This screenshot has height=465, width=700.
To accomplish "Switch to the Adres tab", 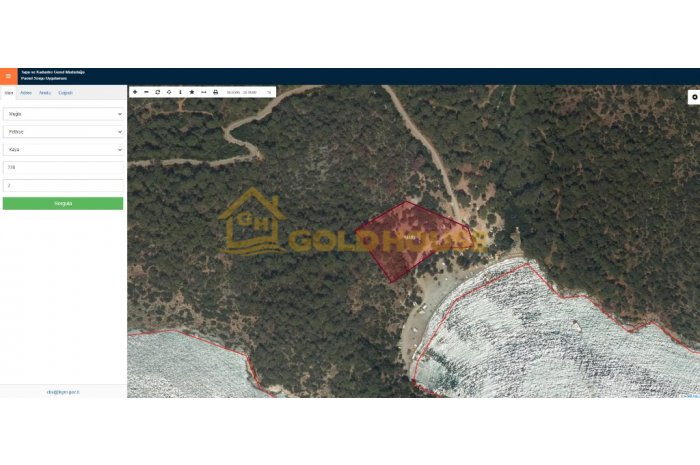I will coord(26,93).
